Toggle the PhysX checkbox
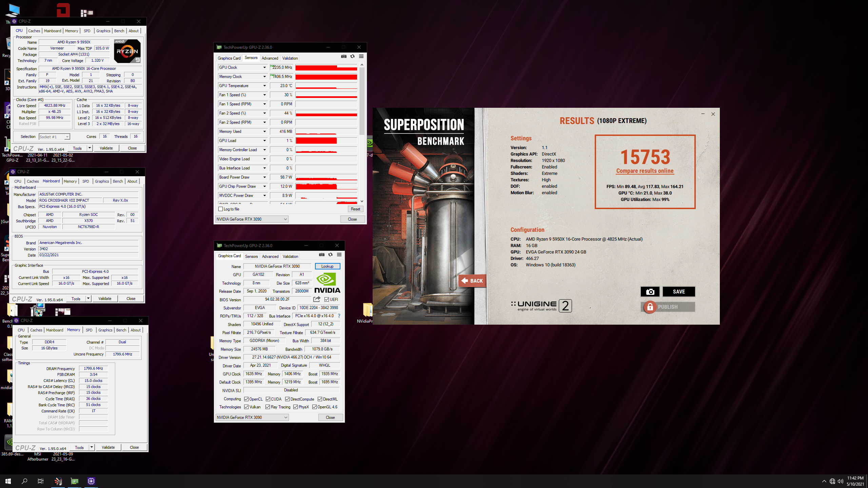 [296, 407]
